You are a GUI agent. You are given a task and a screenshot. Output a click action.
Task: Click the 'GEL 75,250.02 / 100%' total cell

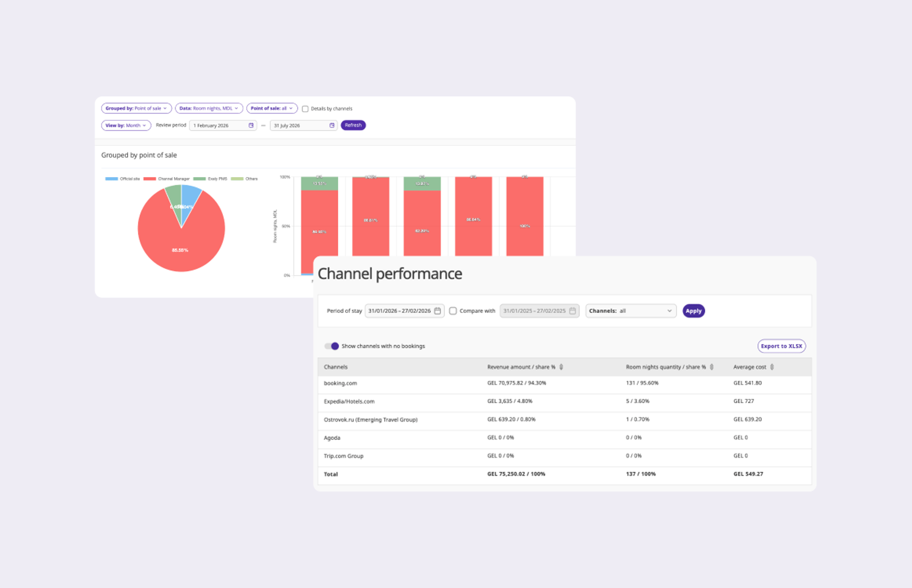coord(516,474)
